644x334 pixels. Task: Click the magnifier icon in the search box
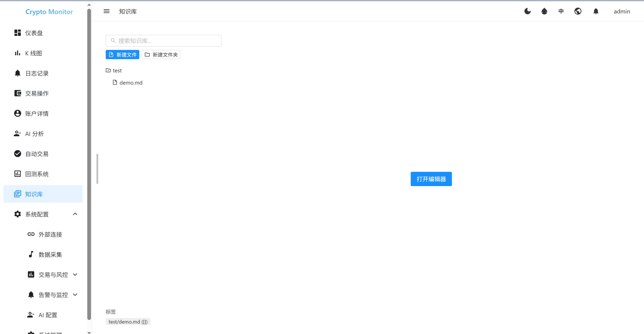(113, 40)
